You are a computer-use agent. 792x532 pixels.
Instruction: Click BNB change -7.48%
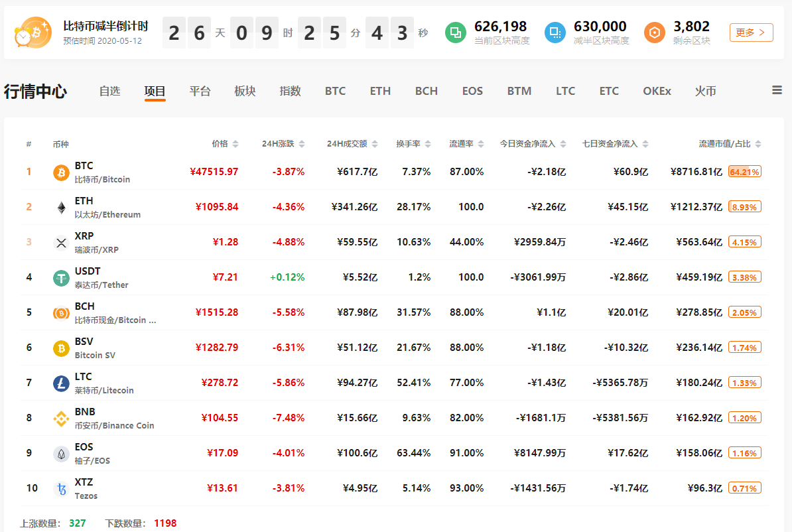pos(289,418)
